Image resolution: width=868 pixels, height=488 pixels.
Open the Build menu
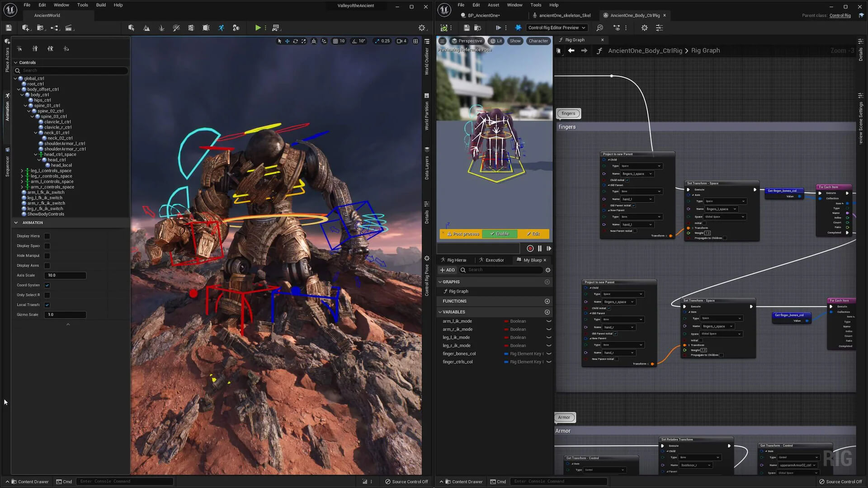(101, 5)
